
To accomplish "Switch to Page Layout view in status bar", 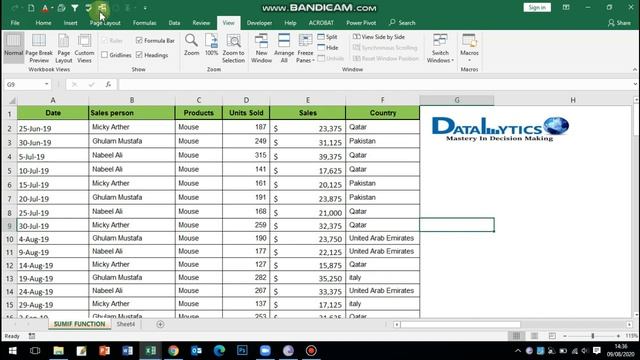I will (534, 336).
